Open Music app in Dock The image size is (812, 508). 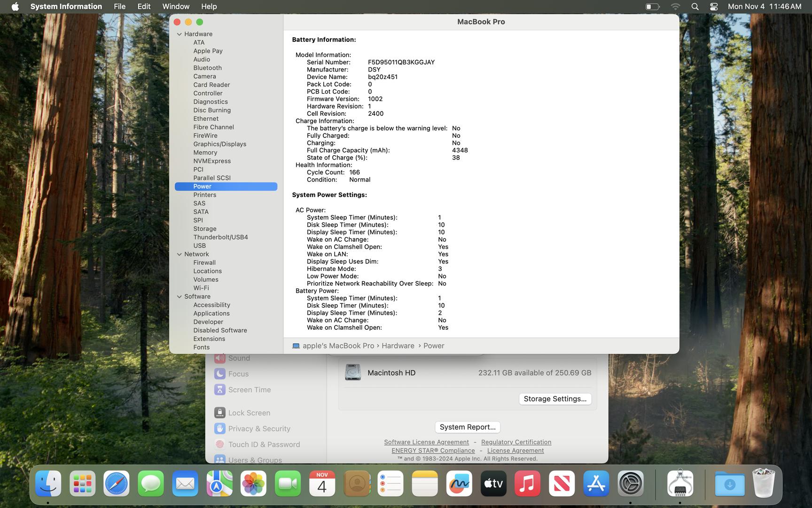point(527,484)
